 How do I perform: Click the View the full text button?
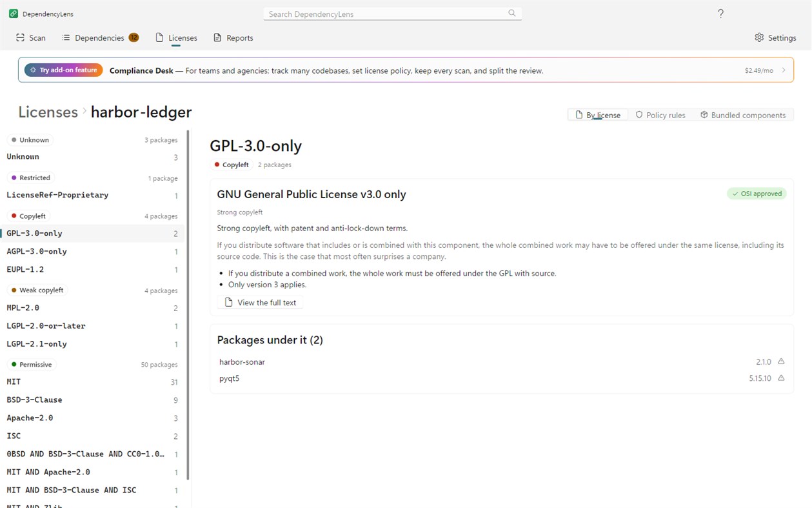click(x=260, y=303)
